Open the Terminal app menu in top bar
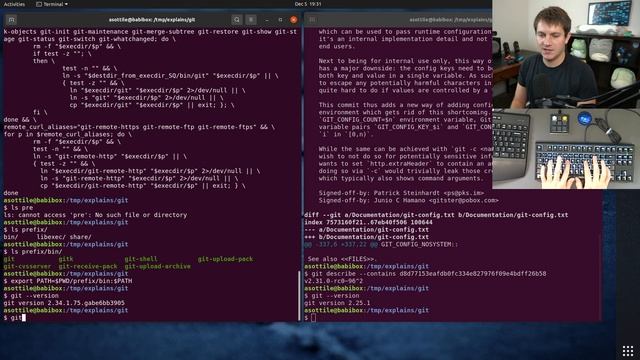 pyautogui.click(x=52, y=4)
